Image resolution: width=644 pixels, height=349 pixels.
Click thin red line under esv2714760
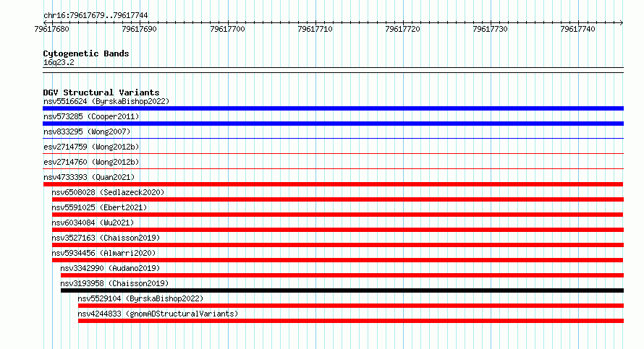click(333, 169)
